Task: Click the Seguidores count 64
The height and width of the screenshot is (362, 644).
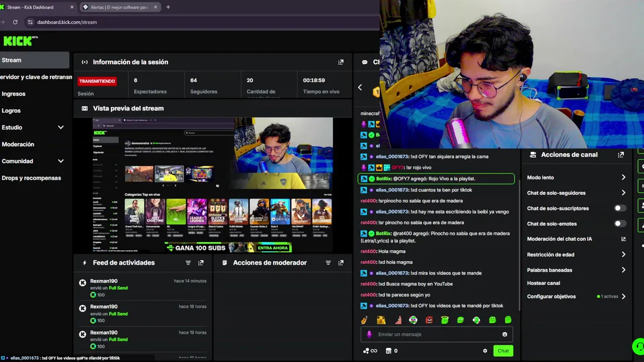Action: (x=194, y=80)
